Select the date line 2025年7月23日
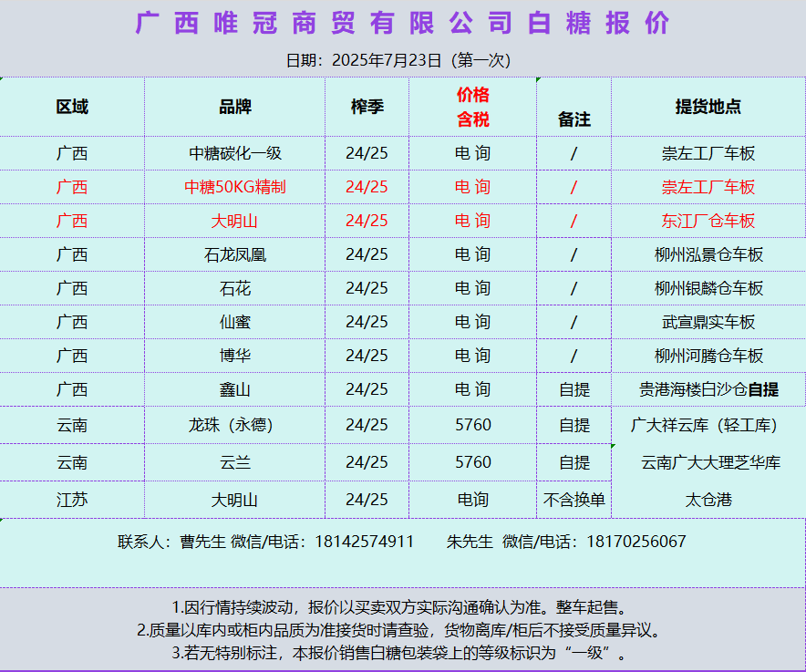 398,61
